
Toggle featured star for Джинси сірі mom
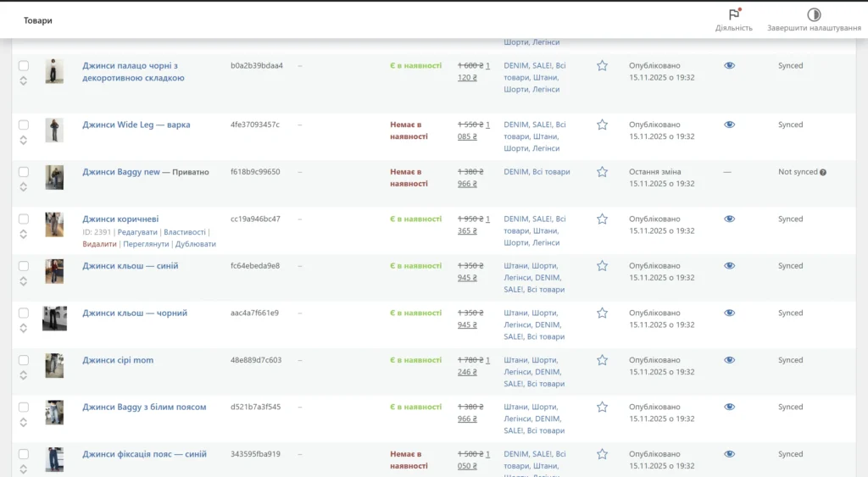click(x=602, y=360)
